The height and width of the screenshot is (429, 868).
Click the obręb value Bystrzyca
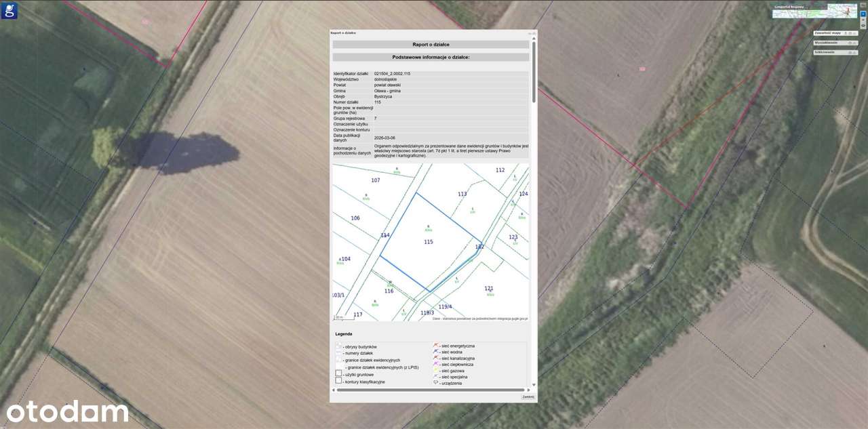pos(383,96)
